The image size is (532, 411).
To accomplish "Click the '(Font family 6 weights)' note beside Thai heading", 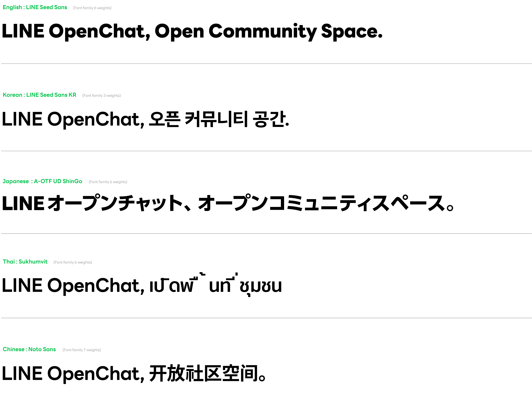I will 73,262.
